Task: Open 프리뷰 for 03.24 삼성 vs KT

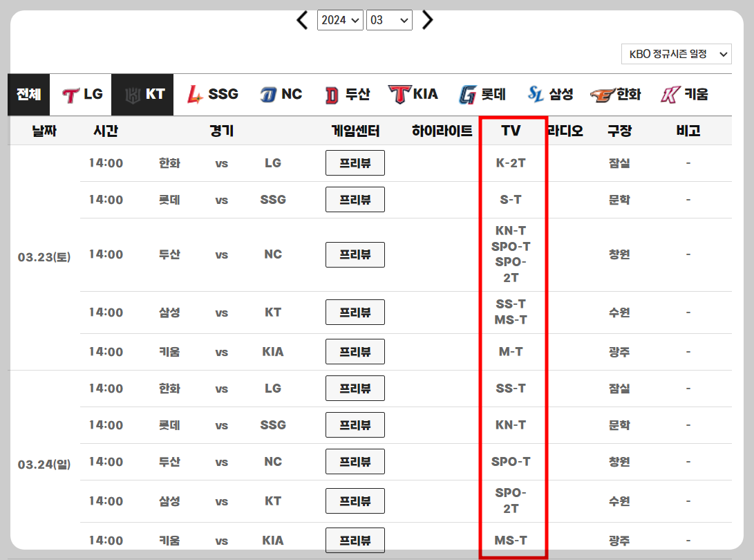Action: click(355, 501)
